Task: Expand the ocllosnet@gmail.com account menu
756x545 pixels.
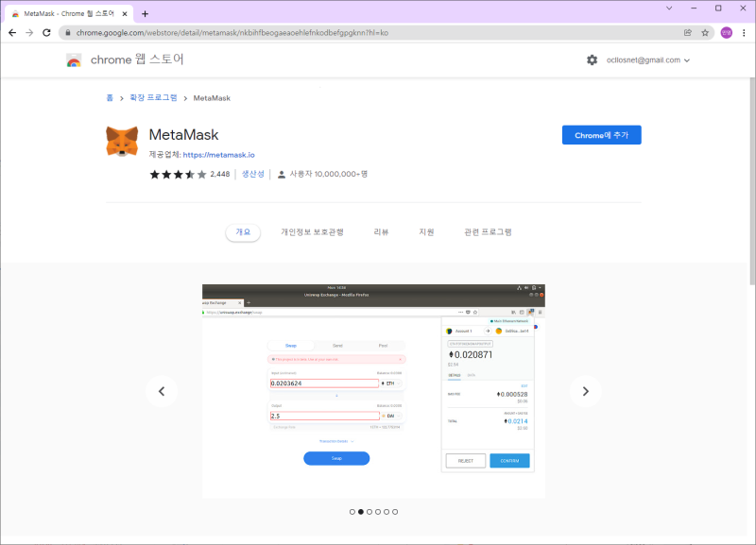Action: click(648, 60)
